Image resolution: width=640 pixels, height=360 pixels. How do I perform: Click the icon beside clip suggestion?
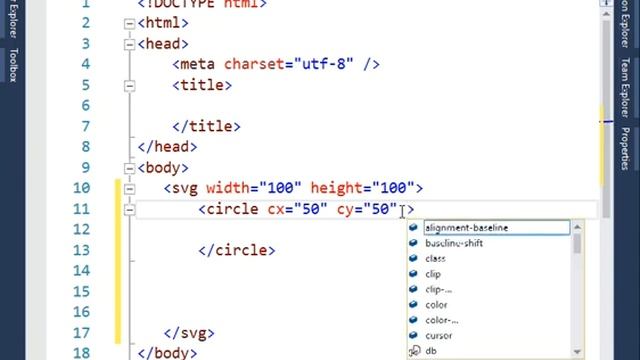pos(413,273)
